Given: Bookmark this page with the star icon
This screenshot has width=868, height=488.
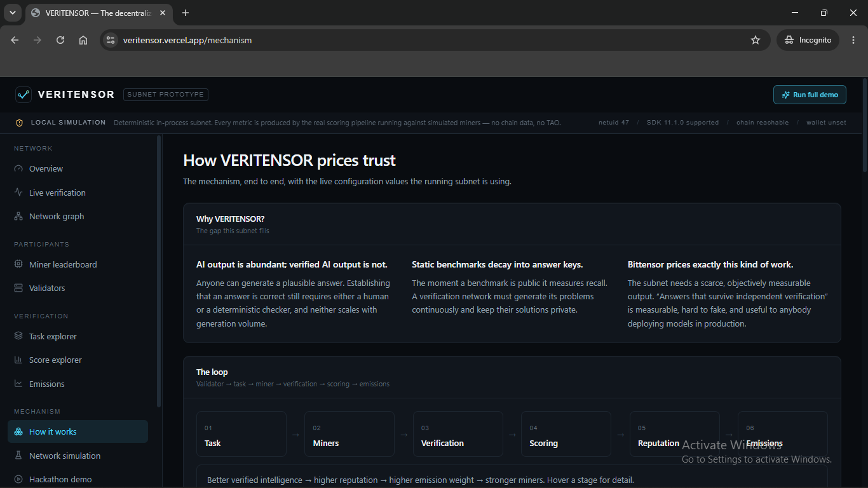Looking at the screenshot, I should (756, 40).
